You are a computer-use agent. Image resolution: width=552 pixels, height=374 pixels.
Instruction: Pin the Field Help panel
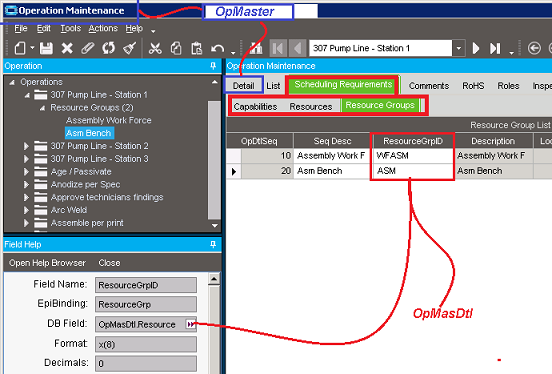point(213,244)
